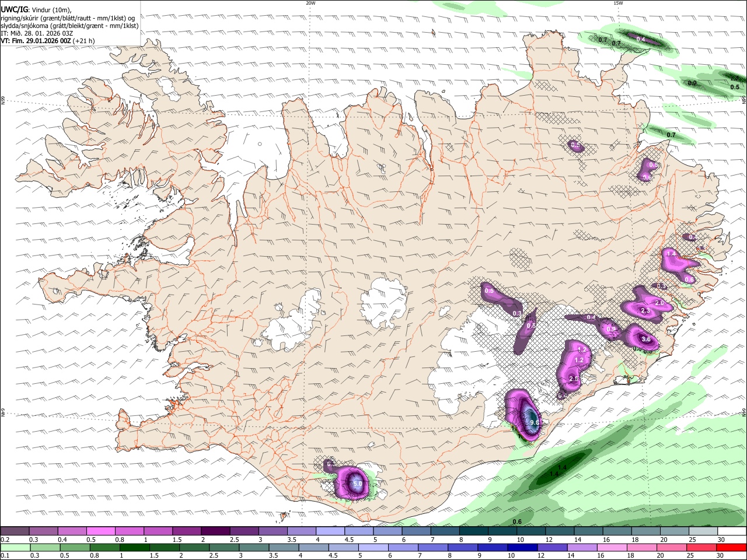Pick the green-scale swatch starting at 4
This screenshot has width=747, height=560.
[x=313, y=548]
